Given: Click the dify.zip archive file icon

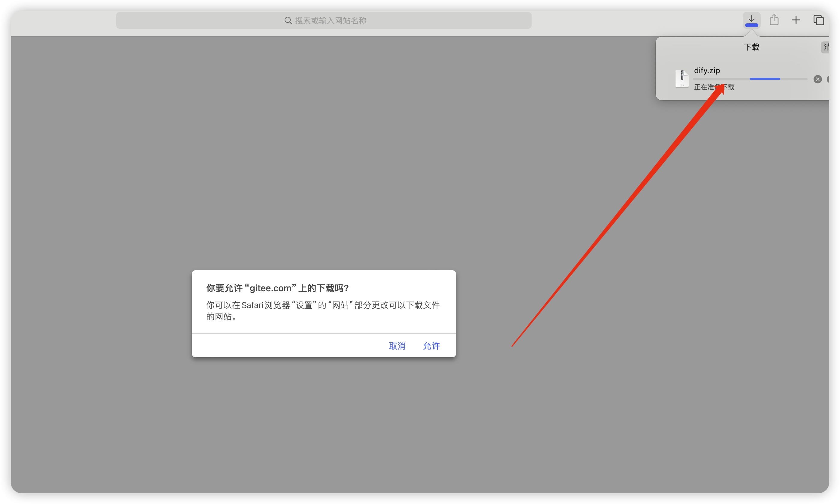Looking at the screenshot, I should pyautogui.click(x=682, y=79).
